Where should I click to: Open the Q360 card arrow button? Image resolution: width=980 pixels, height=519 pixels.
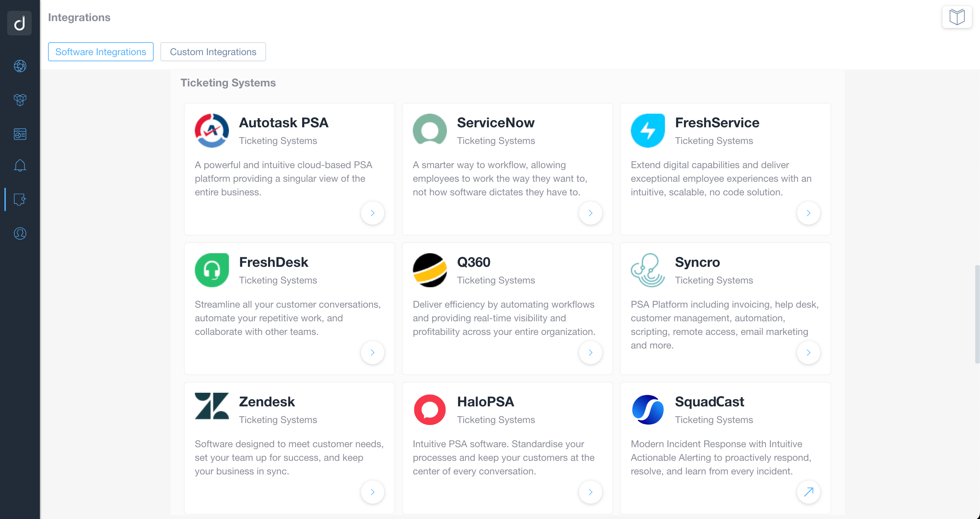click(590, 353)
